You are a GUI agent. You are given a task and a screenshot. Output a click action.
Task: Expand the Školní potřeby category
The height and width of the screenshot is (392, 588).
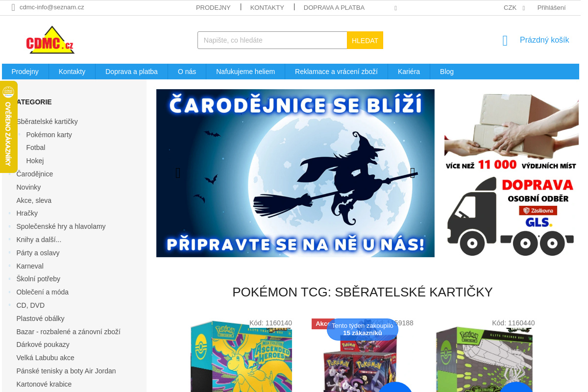[x=10, y=279]
